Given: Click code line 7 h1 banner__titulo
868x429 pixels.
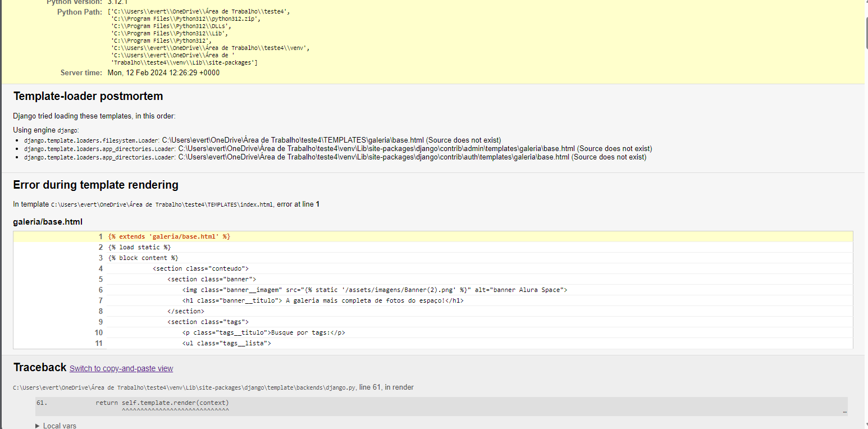Looking at the screenshot, I should [323, 300].
